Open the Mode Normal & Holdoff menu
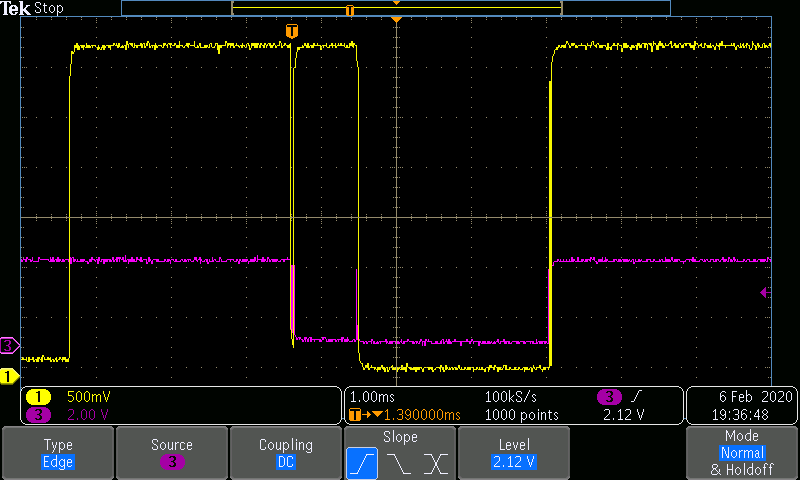This screenshot has height=480, width=800. (x=742, y=453)
